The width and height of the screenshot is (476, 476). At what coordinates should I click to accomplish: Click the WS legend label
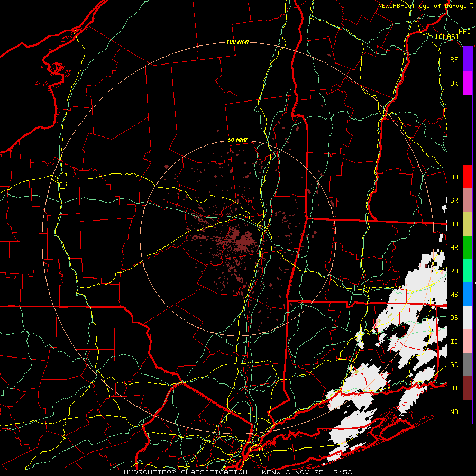pyautogui.click(x=454, y=294)
